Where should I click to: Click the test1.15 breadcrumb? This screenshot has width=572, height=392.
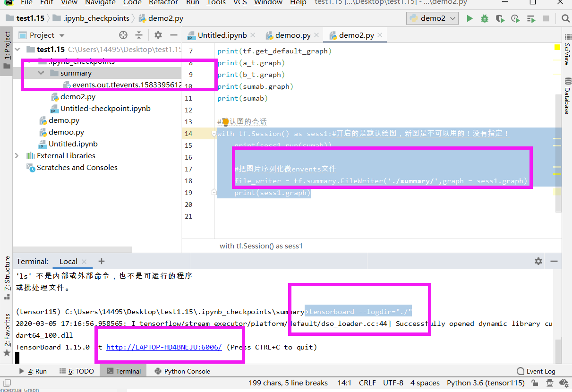(x=25, y=18)
